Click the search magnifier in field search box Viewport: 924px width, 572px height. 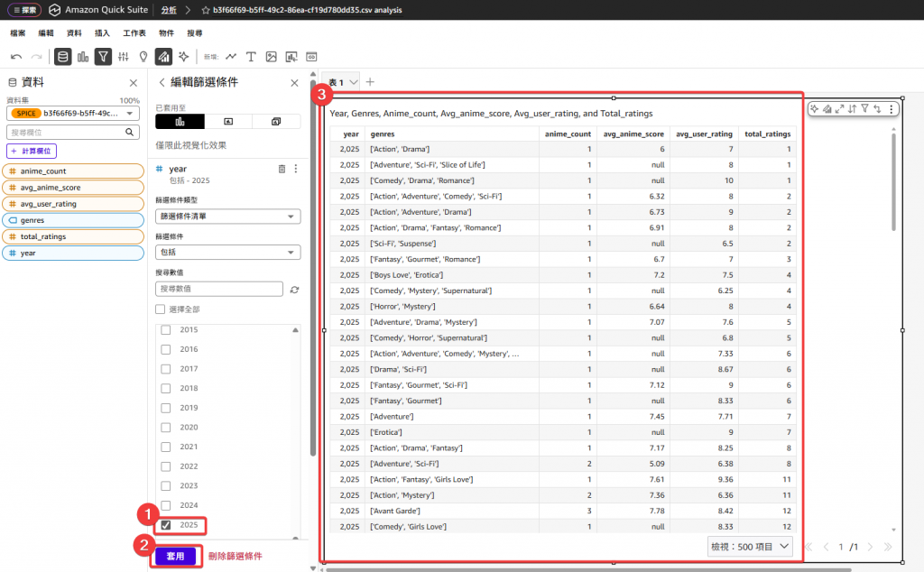tap(130, 132)
